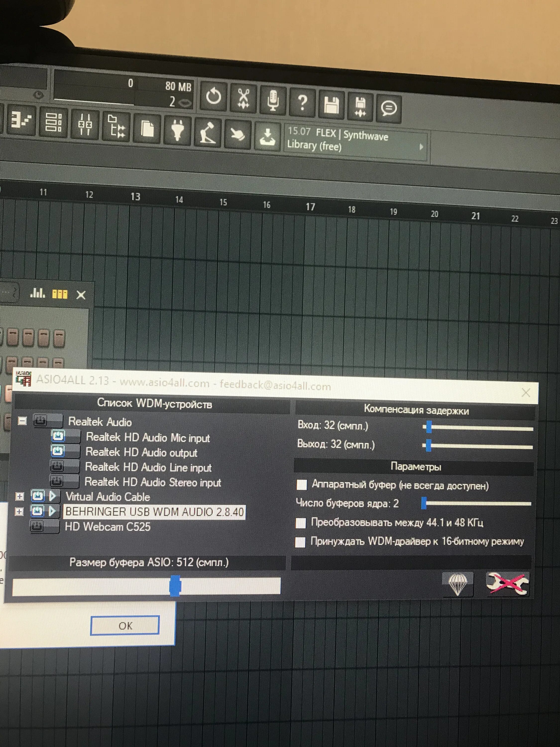Viewport: 560px width, 747px height.
Task: Click the touch hand icon in toolbar
Action: click(237, 135)
